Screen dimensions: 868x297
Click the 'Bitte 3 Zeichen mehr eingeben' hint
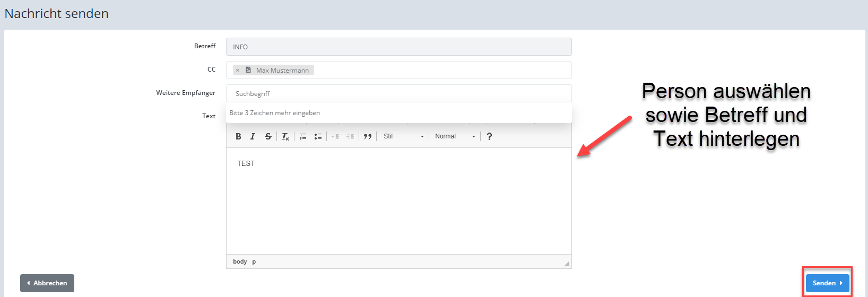pyautogui.click(x=275, y=113)
